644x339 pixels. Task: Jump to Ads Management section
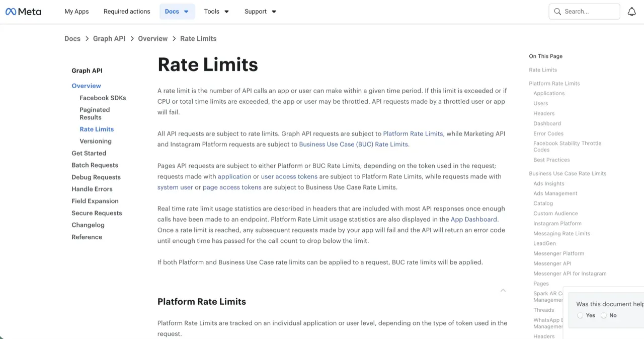555,194
